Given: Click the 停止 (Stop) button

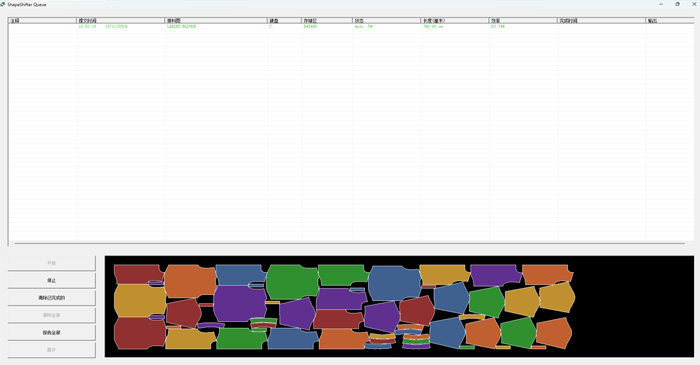Looking at the screenshot, I should [51, 280].
